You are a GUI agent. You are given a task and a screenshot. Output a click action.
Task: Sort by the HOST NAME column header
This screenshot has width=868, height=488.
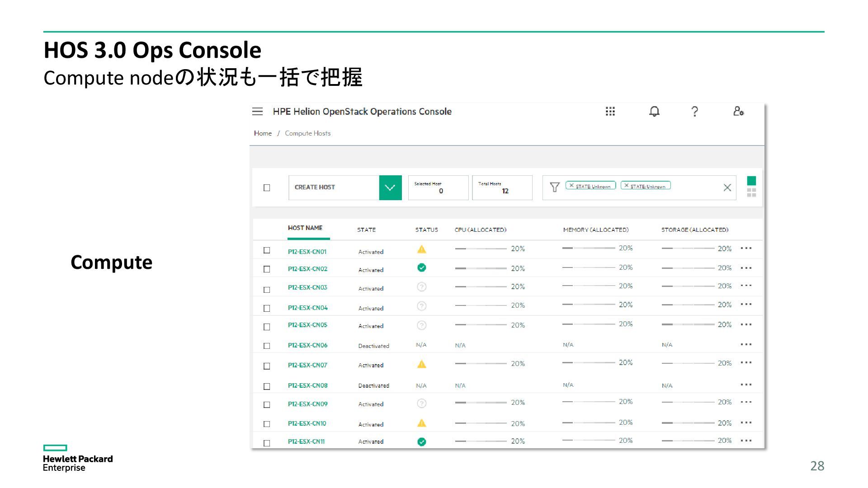305,228
